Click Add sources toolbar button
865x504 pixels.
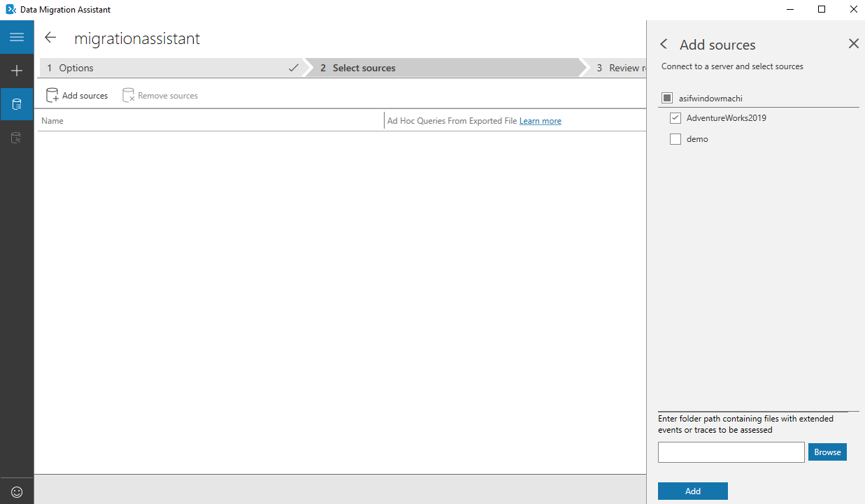(x=77, y=96)
